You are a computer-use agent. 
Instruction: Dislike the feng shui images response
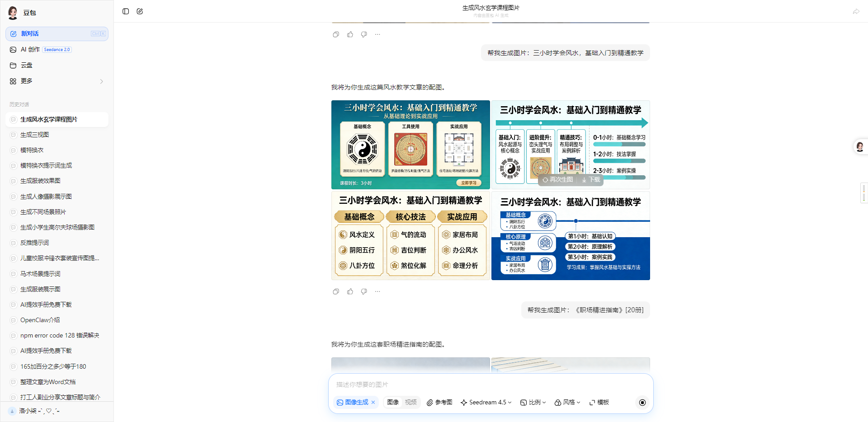[x=364, y=291]
